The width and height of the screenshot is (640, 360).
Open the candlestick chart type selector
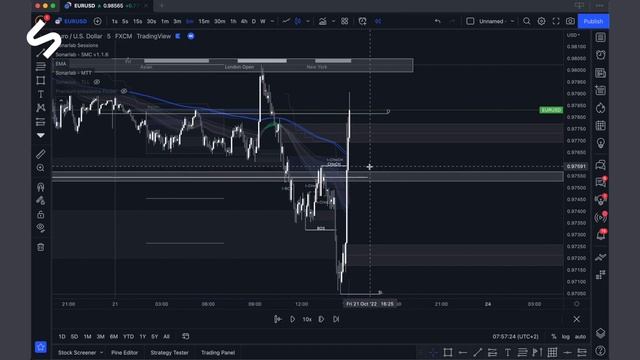298,21
